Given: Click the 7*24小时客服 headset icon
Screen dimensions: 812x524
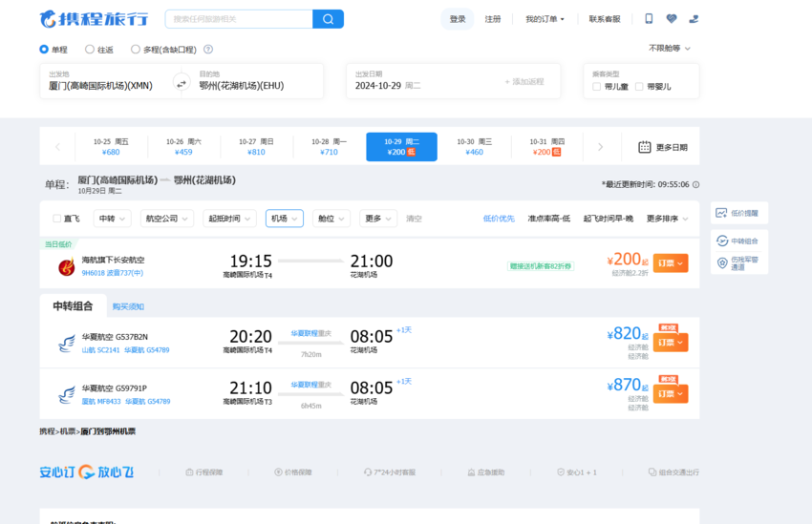Looking at the screenshot, I should tap(367, 472).
